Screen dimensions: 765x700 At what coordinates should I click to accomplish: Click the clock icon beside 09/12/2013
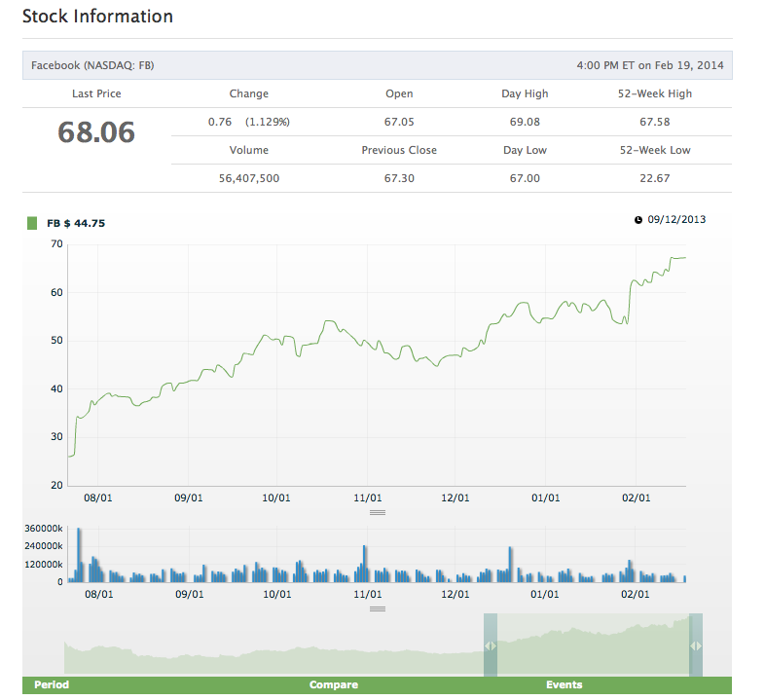click(638, 219)
